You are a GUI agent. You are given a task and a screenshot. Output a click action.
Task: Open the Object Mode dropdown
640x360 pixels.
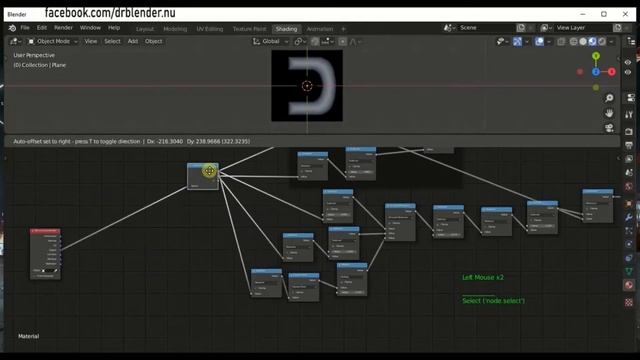click(x=52, y=41)
